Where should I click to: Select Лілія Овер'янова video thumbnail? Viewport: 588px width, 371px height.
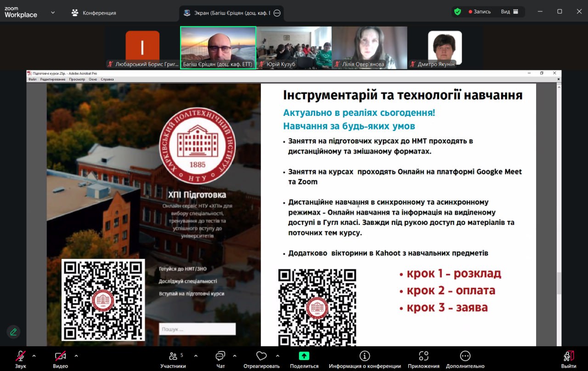[370, 48]
